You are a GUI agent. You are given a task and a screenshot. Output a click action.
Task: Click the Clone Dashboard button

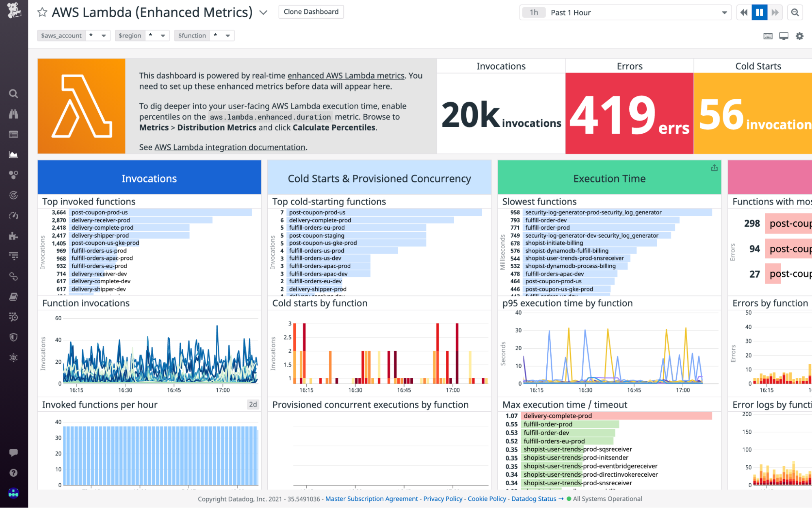click(311, 11)
